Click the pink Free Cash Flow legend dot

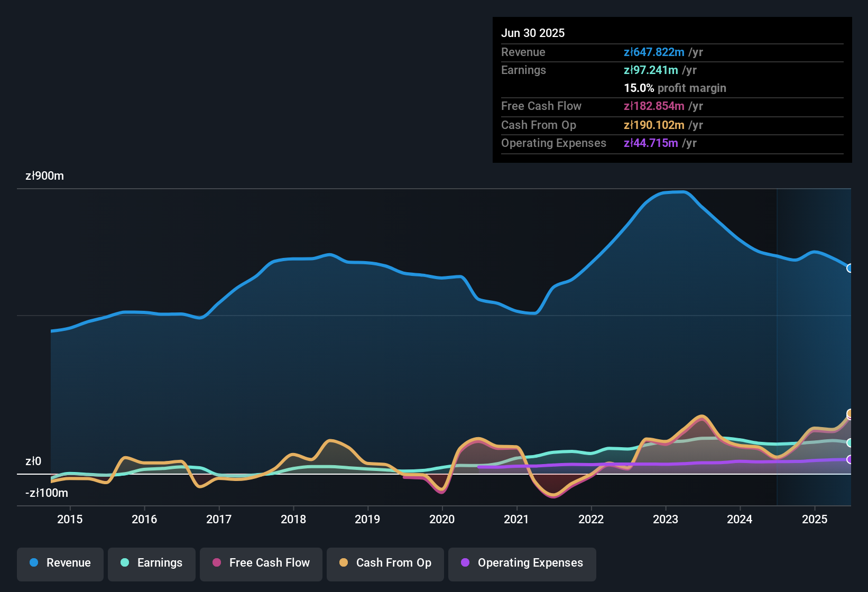coord(216,563)
